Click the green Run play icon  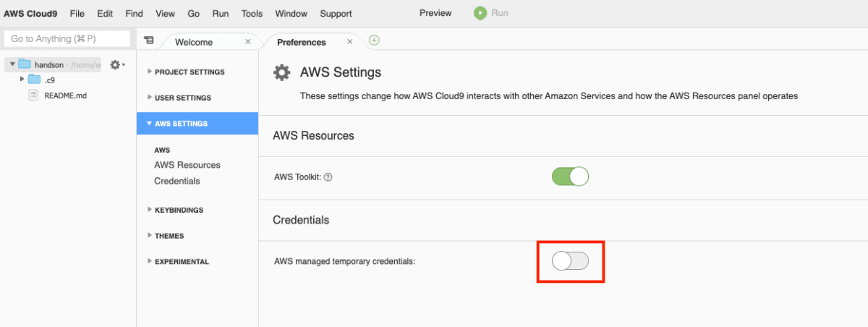coord(480,13)
